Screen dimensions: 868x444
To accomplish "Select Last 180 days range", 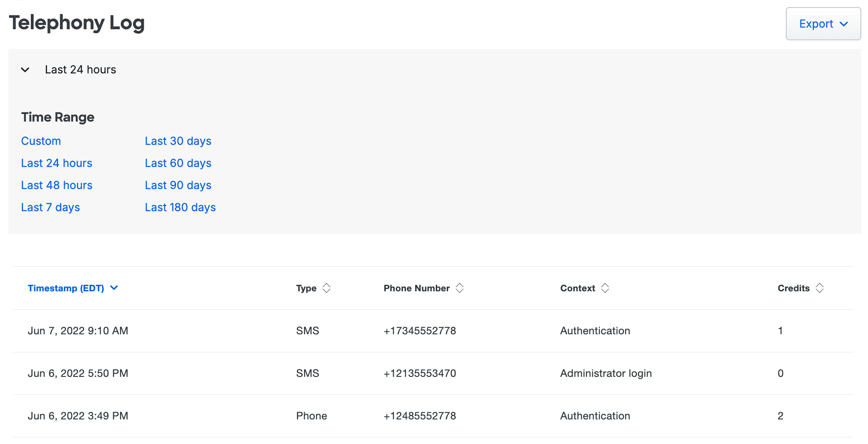I will (x=180, y=207).
